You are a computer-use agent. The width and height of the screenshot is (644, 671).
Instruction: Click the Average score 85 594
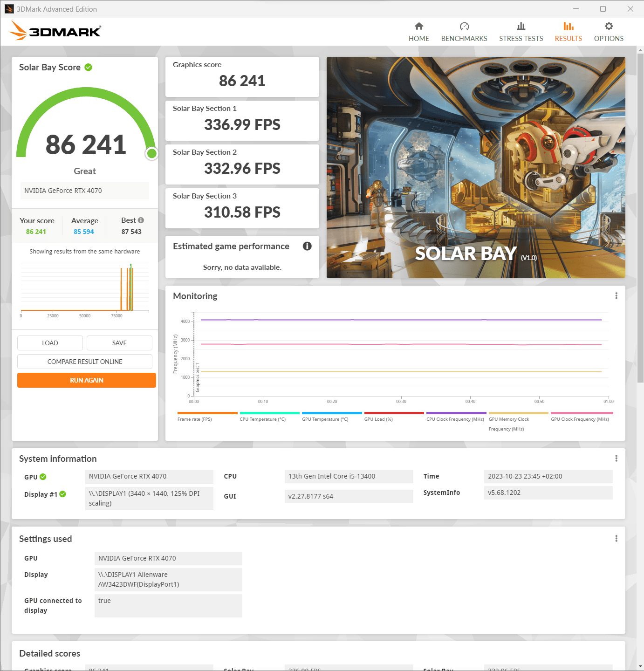tap(84, 232)
